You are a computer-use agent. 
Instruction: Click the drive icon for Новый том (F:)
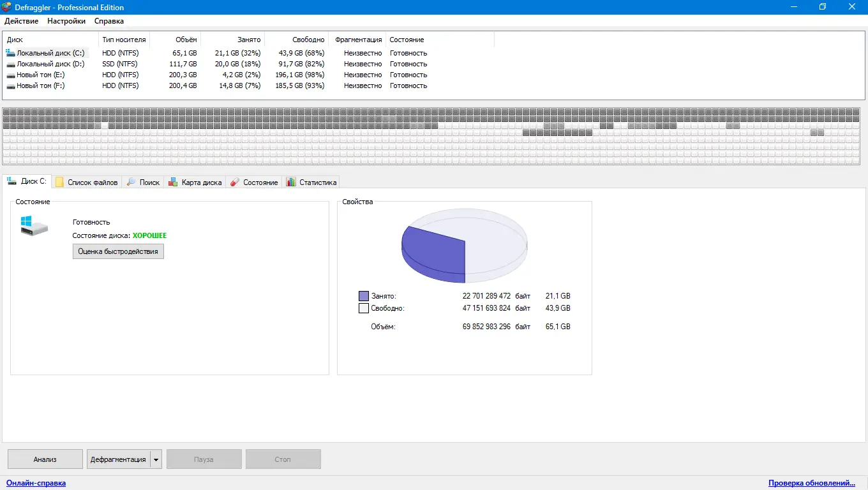click(x=11, y=86)
